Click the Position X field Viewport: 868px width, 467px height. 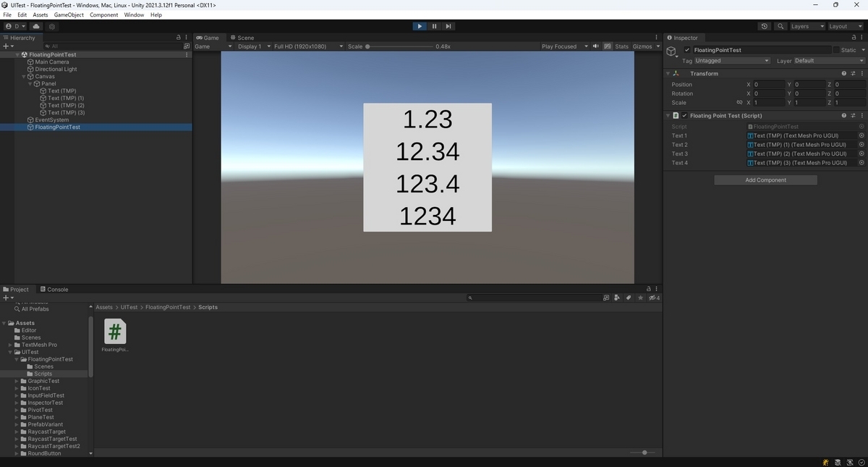[769, 85]
